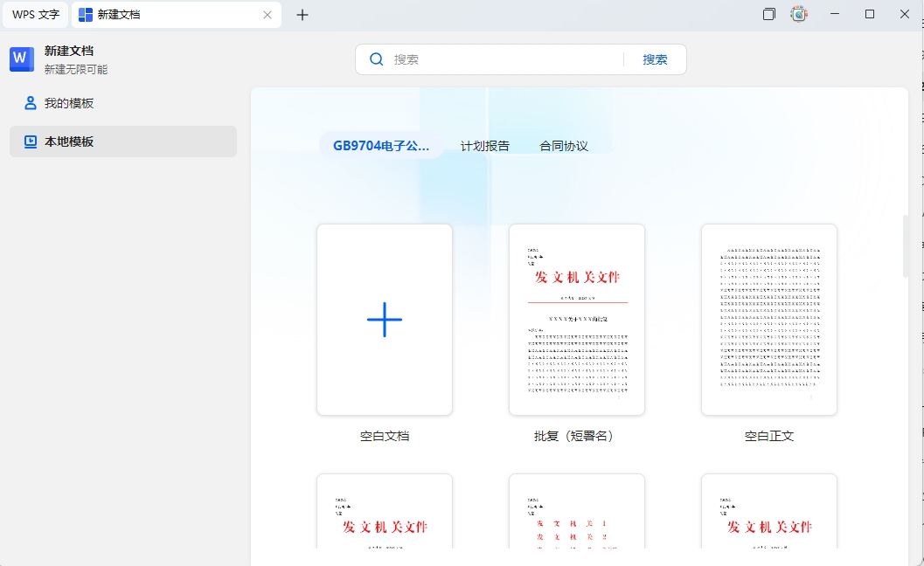Screen dimensions: 924x566
Task: Click the plus icon to add a new tab
Action: pyautogui.click(x=302, y=15)
